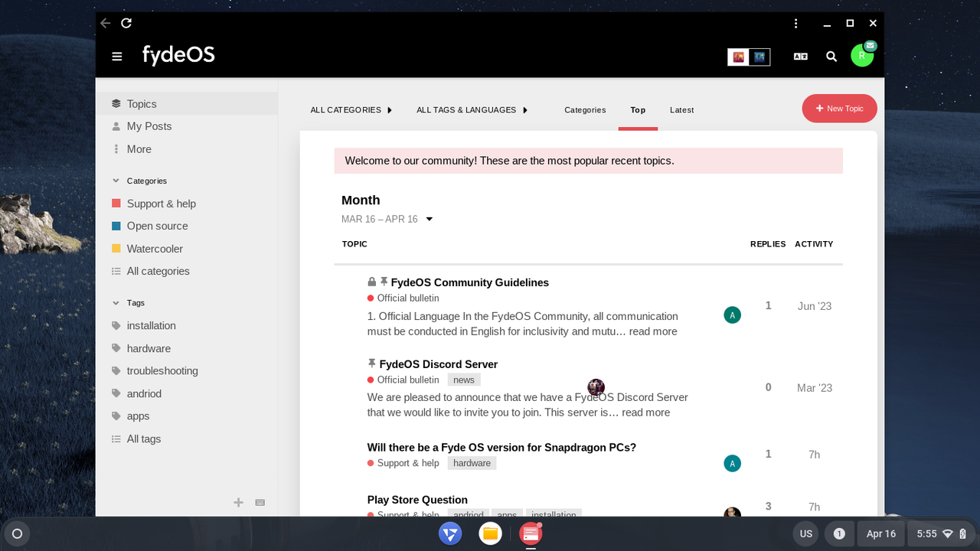Open the red community app in shelf
This screenshot has width=980, height=551.
click(x=531, y=533)
